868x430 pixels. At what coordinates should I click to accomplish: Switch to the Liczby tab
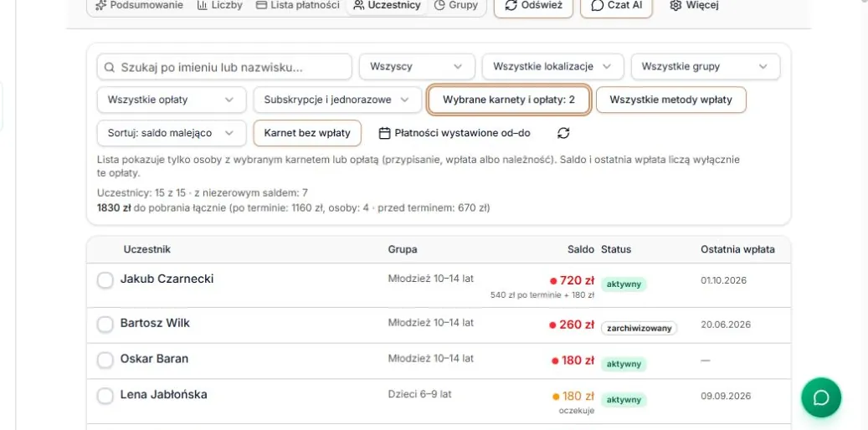point(220,6)
